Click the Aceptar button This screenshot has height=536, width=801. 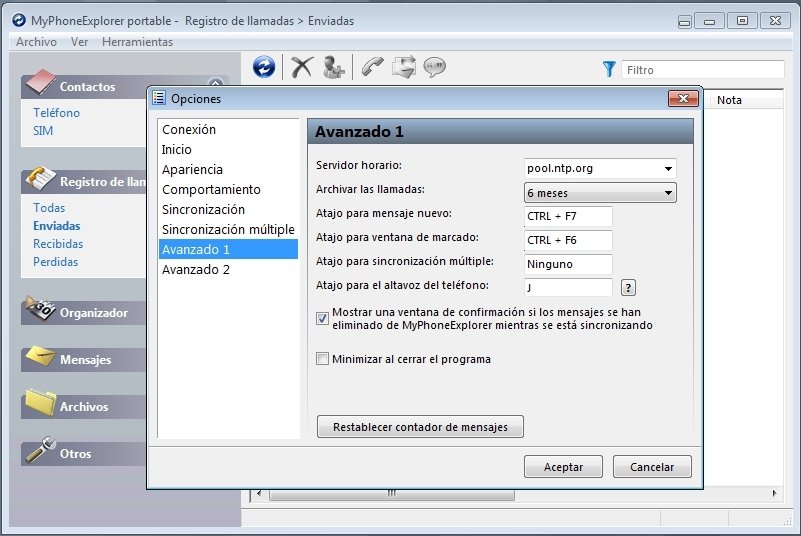coord(563,467)
